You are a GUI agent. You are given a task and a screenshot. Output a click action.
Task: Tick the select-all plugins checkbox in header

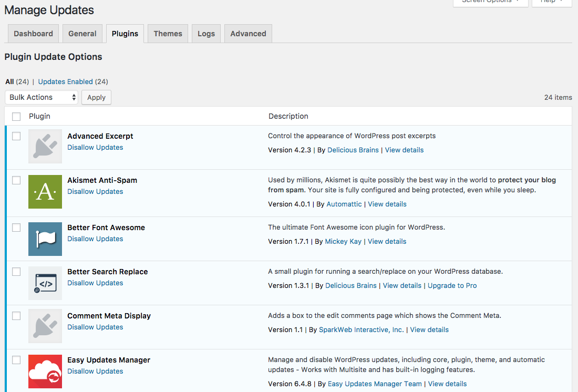point(16,117)
